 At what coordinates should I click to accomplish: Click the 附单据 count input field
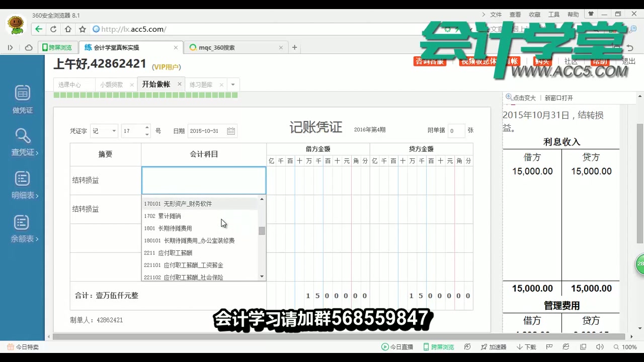pyautogui.click(x=456, y=131)
